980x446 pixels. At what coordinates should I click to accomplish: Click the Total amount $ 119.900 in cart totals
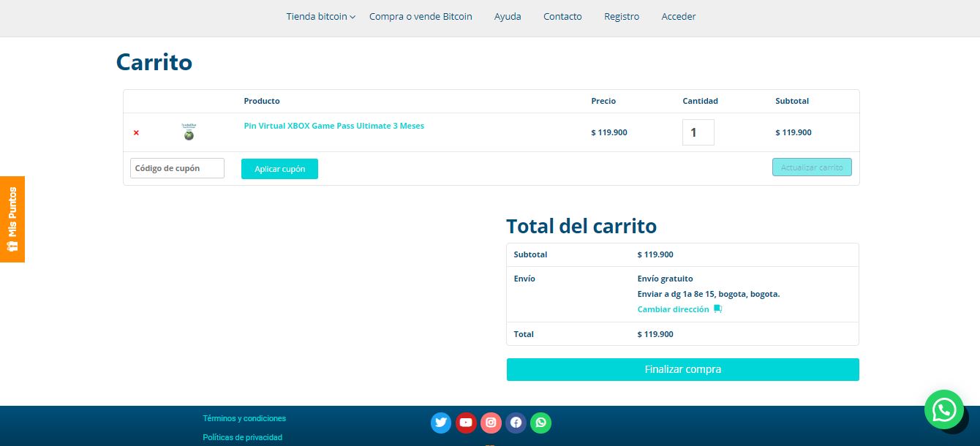pyautogui.click(x=655, y=334)
